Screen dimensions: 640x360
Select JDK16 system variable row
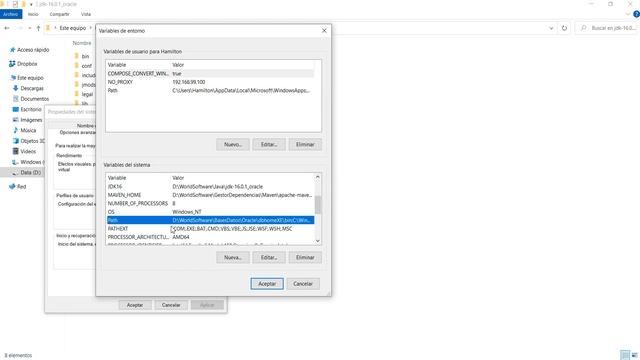click(210, 187)
